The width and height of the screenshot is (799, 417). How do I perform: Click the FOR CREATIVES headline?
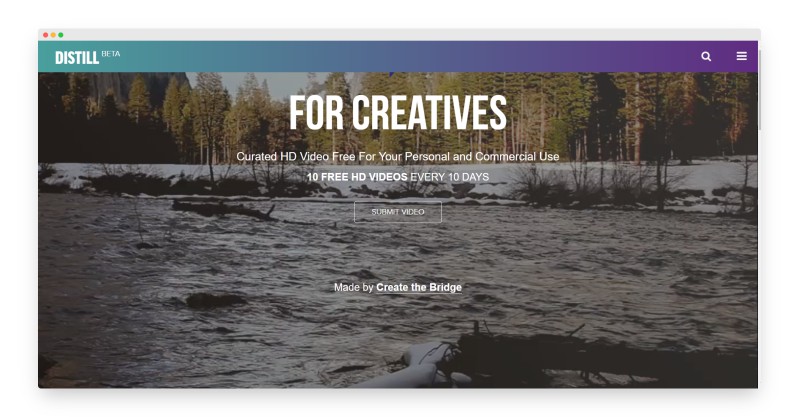pos(397,113)
